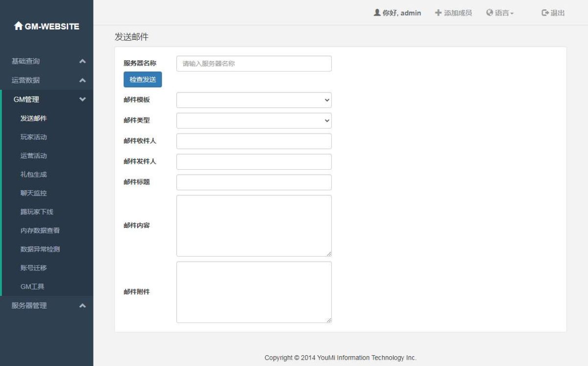588x366 pixels.
Task: Open GM工具 sidebar item
Action: click(32, 287)
